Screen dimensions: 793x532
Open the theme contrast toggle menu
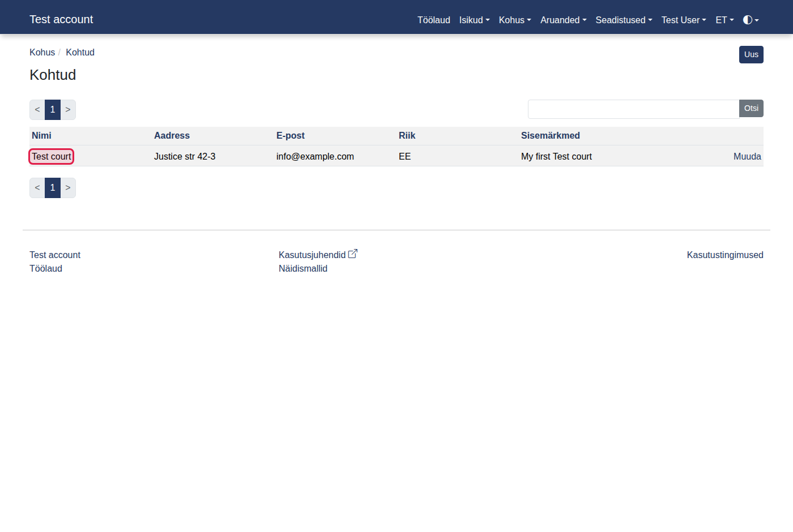pyautogui.click(x=751, y=20)
